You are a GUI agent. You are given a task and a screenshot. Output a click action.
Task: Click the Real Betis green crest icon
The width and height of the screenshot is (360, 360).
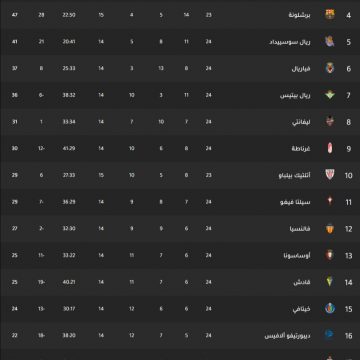tap(330, 95)
